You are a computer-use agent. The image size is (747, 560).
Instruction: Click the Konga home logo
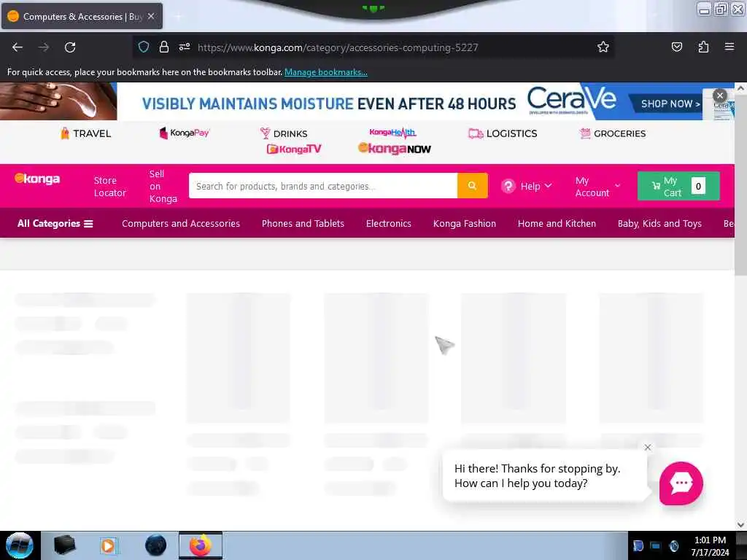[37, 179]
